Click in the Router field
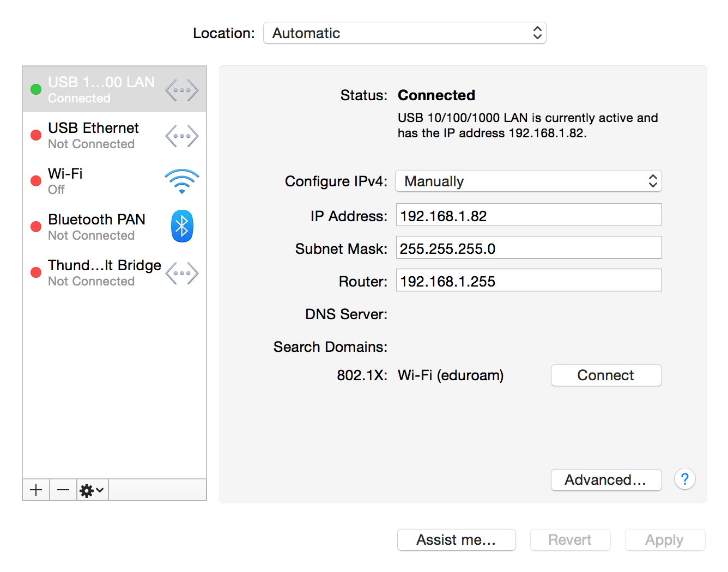This screenshot has width=728, height=572. [x=529, y=281]
